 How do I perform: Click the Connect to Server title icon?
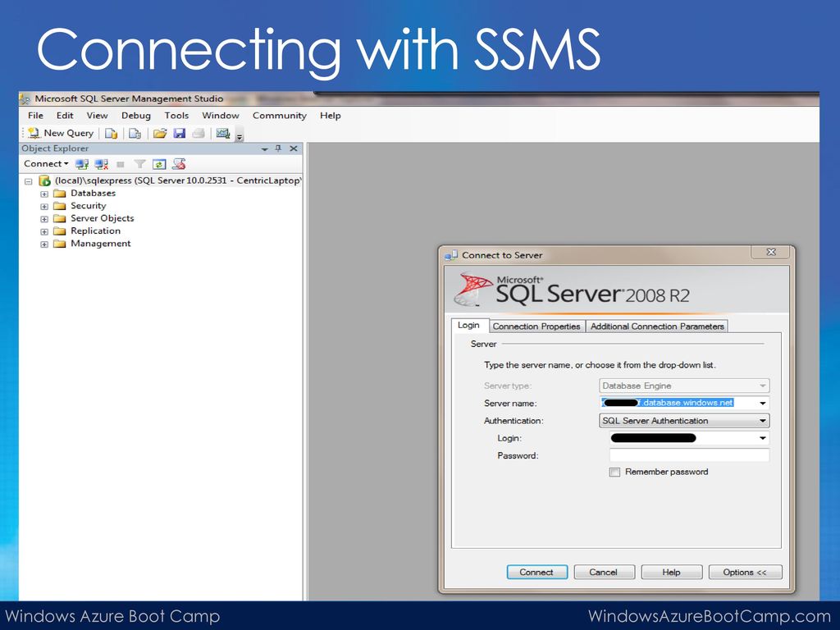pyautogui.click(x=451, y=255)
